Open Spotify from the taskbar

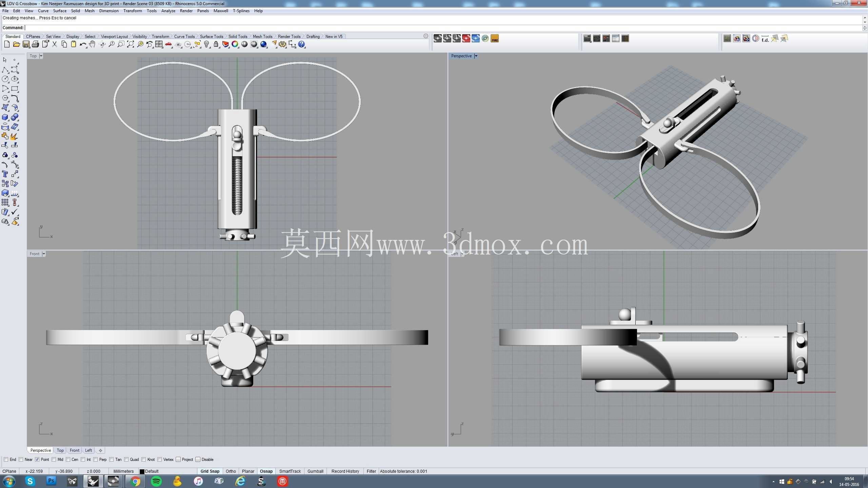tap(156, 481)
